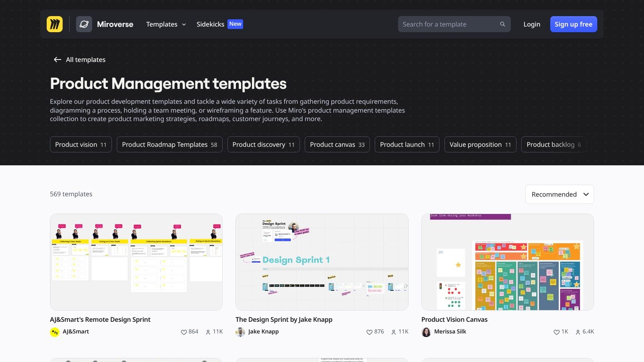Click the Jake Knapp author name
This screenshot has height=362, width=644.
click(x=264, y=331)
